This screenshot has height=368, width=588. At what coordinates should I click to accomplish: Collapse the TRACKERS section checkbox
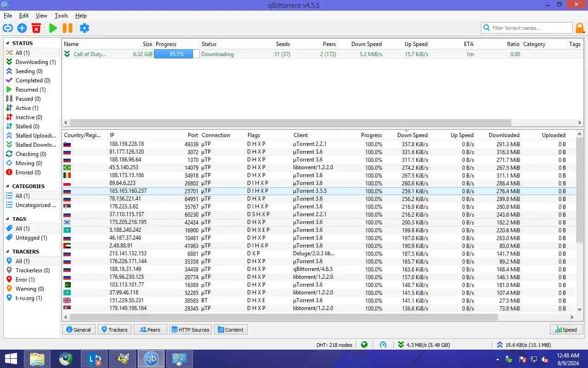pos(8,252)
